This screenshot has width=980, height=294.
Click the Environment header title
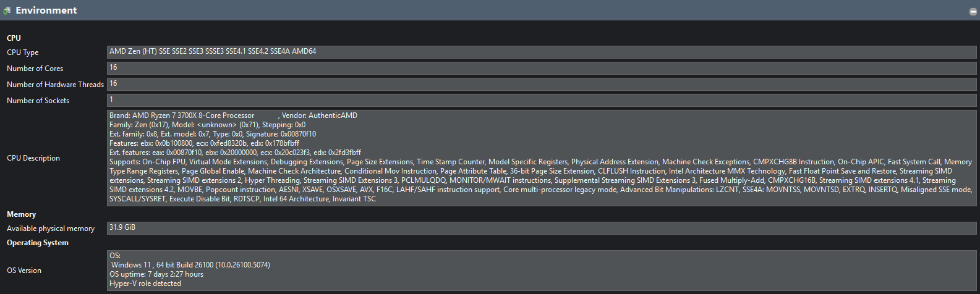click(46, 10)
